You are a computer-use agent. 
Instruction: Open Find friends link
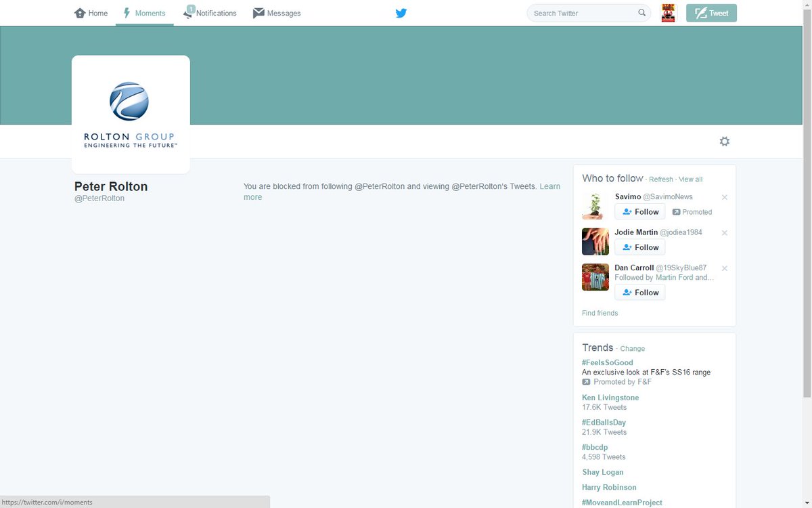coord(600,313)
